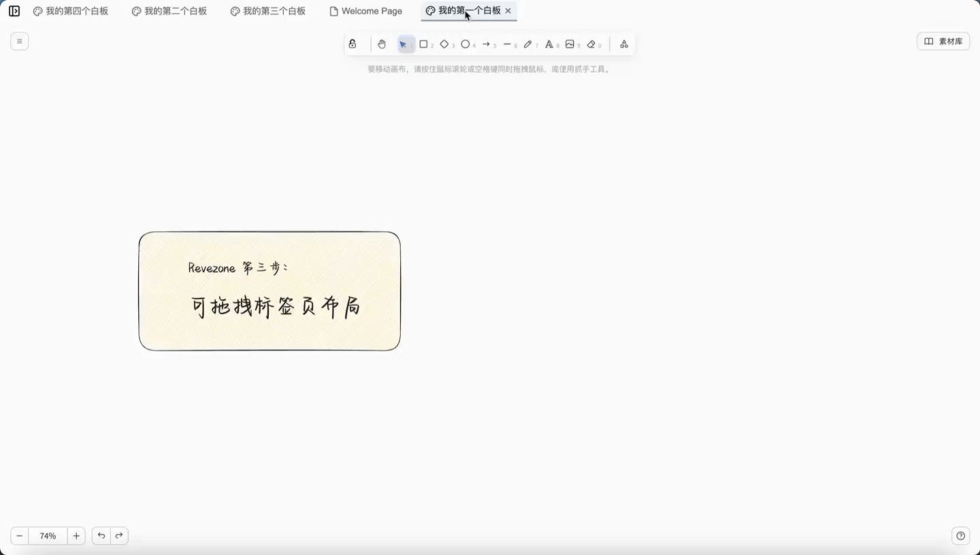This screenshot has height=555, width=980.
Task: Select the 'Revezone 第三步:' text
Action: (x=238, y=268)
